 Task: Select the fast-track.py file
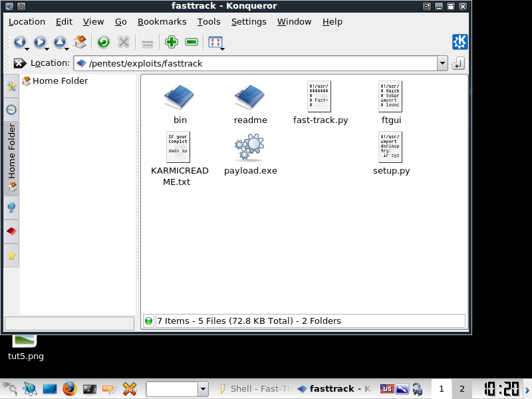pyautogui.click(x=321, y=102)
